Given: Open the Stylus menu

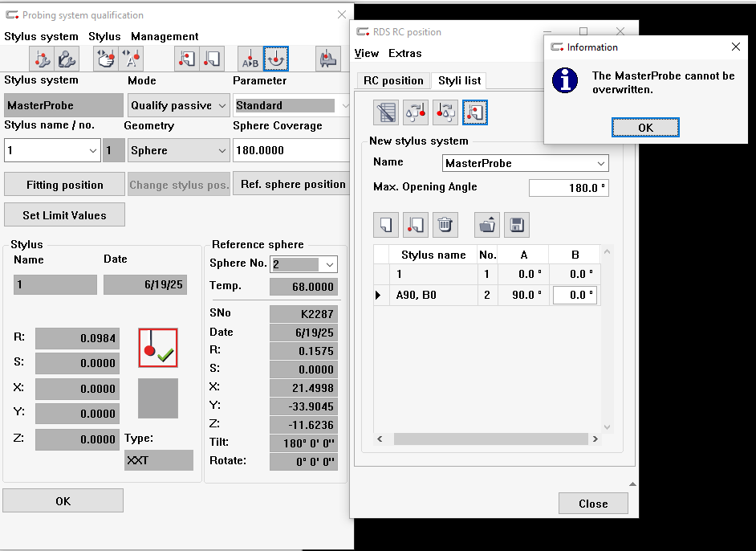Looking at the screenshot, I should point(104,37).
